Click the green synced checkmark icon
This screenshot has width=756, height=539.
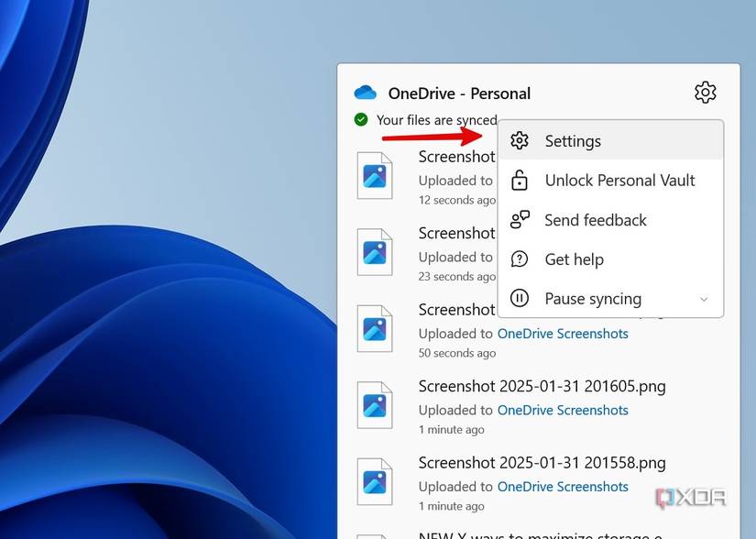pyautogui.click(x=361, y=119)
